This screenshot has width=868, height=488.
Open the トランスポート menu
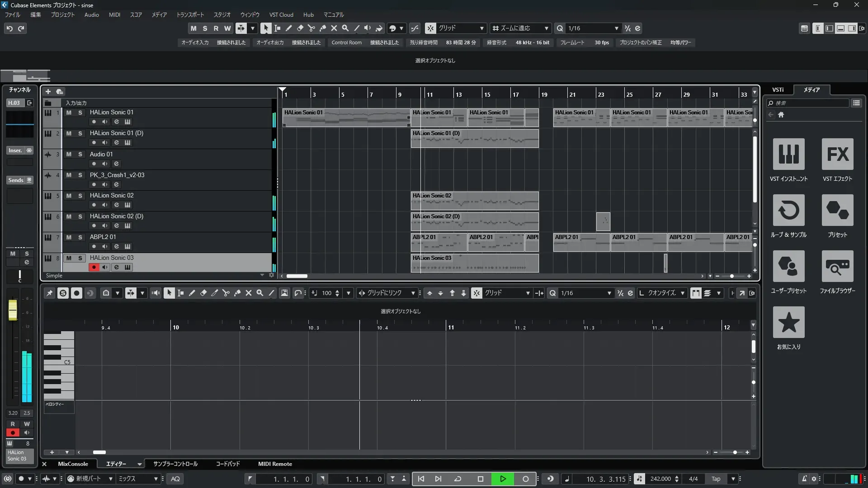tap(190, 15)
